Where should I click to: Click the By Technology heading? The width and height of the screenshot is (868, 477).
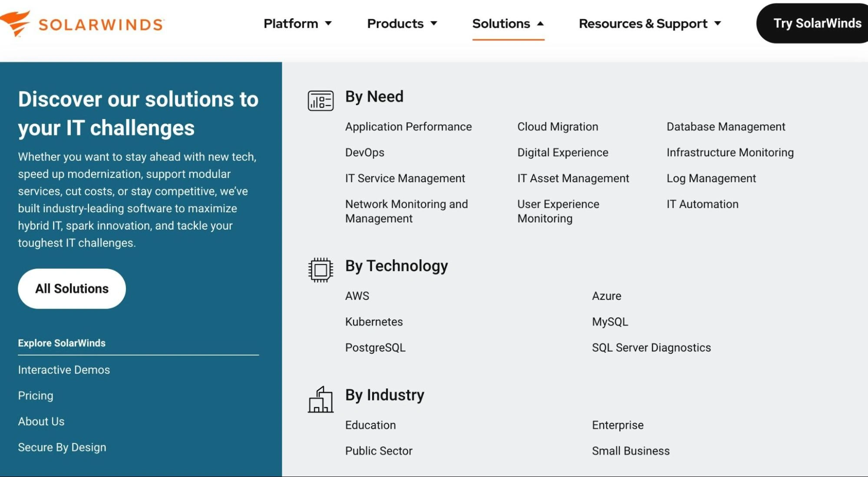tap(396, 266)
